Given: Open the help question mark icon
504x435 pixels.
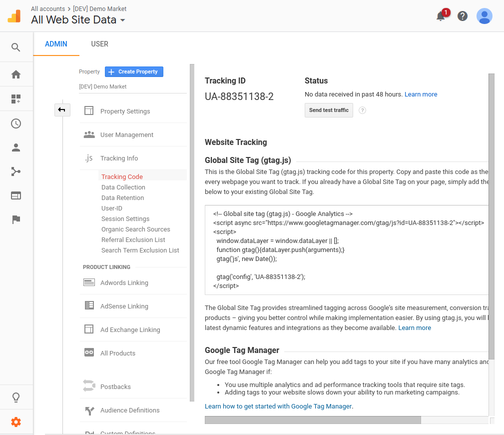Looking at the screenshot, I should (463, 16).
